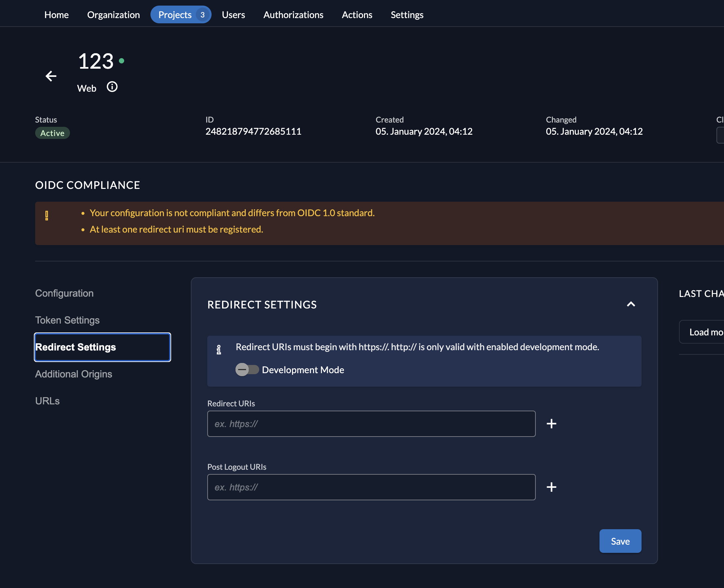Open the Organization menu item
The image size is (724, 588).
113,15
